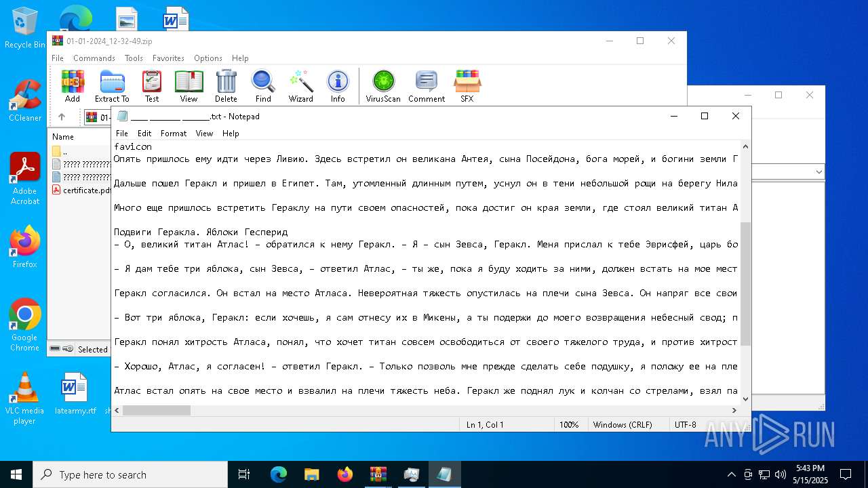Image resolution: width=868 pixels, height=488 pixels.
Task: Click the Name column header in WinRAR
Action: click(63, 136)
